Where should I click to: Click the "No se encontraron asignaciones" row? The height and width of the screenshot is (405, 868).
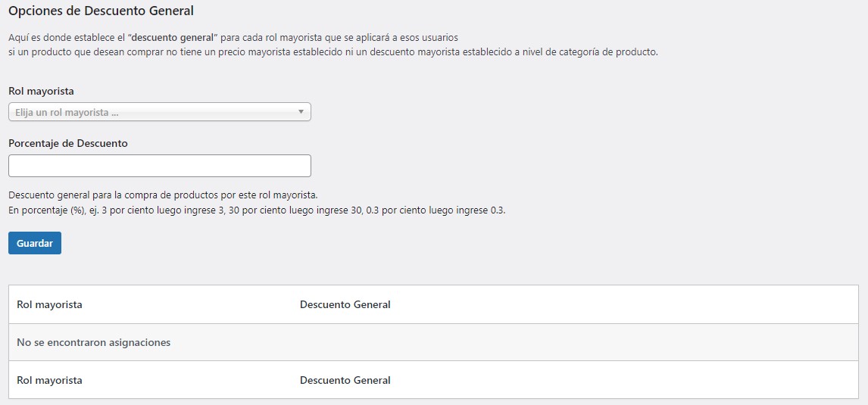[x=93, y=342]
